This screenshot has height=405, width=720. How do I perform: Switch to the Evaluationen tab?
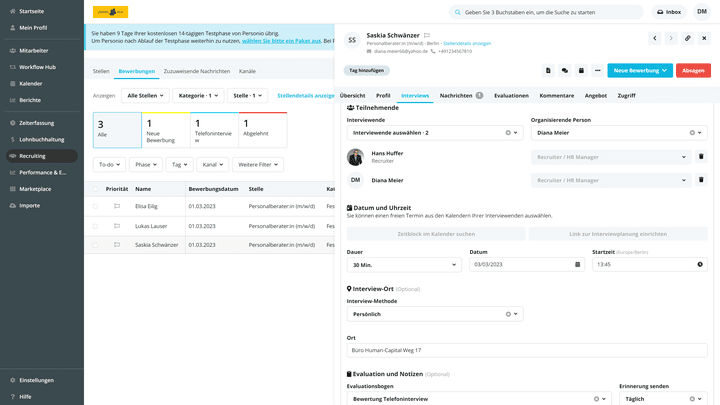click(511, 95)
